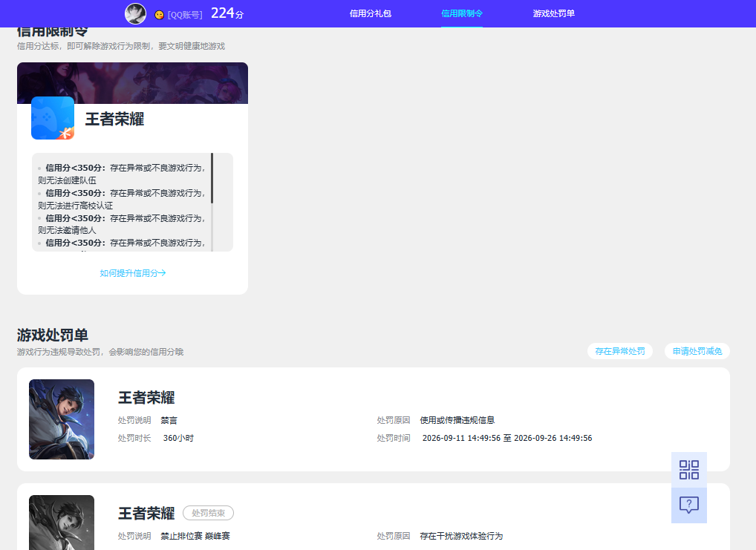Click the 王者荣耀 card banner image
The width and height of the screenshot is (756, 550).
(x=133, y=83)
